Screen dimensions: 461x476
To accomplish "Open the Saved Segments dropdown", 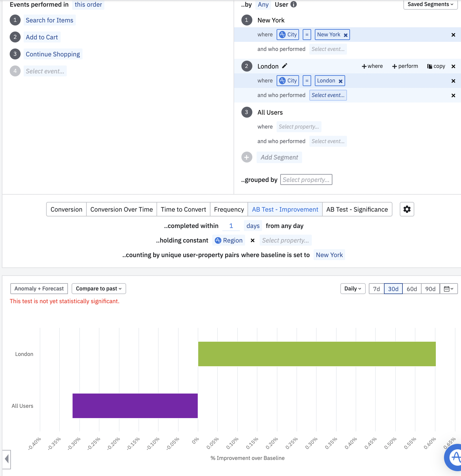I will 430,4.
